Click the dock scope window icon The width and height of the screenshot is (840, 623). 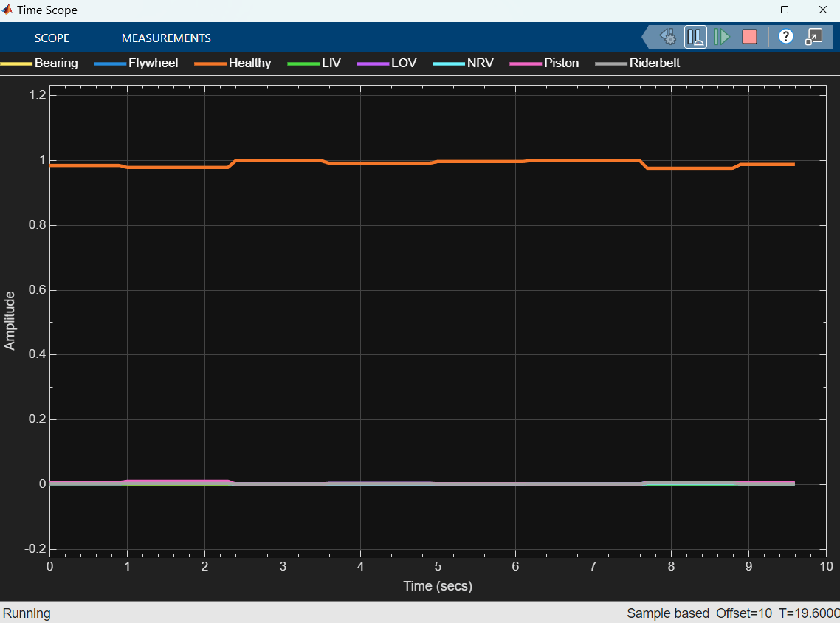pyautogui.click(x=813, y=37)
